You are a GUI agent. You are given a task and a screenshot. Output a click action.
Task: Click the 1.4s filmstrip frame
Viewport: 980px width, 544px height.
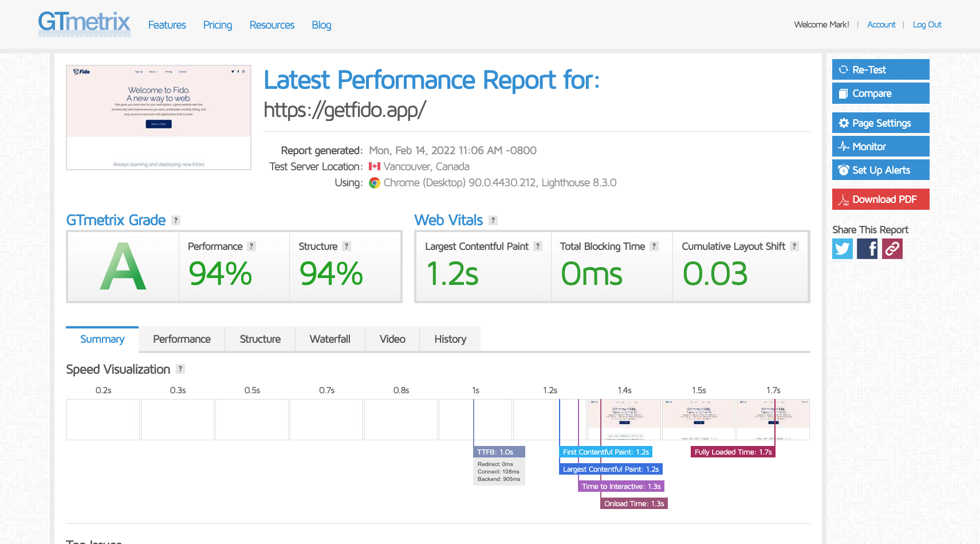pos(624,420)
